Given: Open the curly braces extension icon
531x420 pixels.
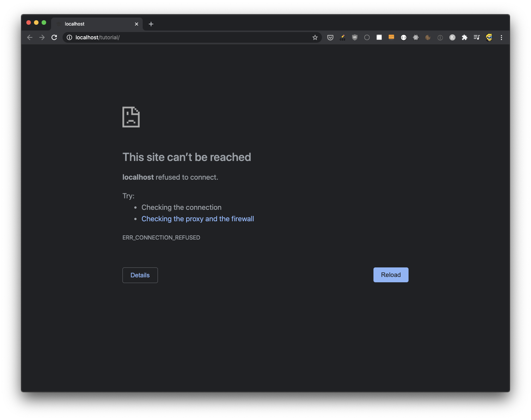Looking at the screenshot, I should pyautogui.click(x=404, y=37).
